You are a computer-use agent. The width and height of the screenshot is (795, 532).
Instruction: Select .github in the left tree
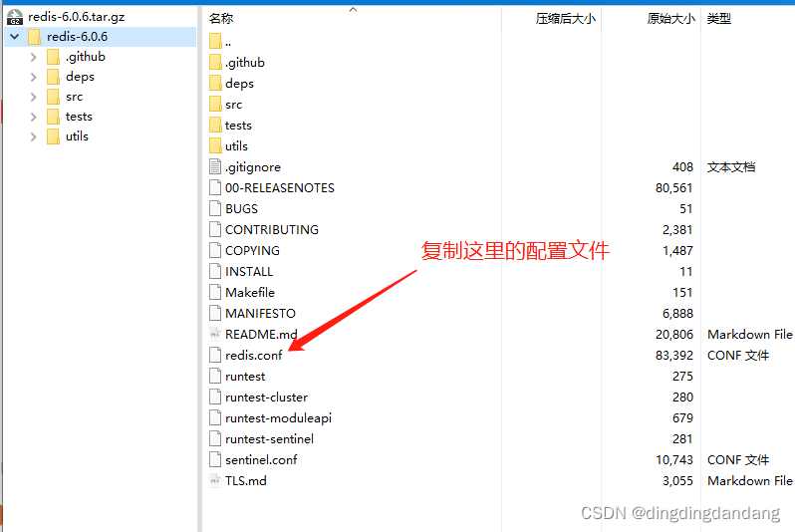pos(86,57)
